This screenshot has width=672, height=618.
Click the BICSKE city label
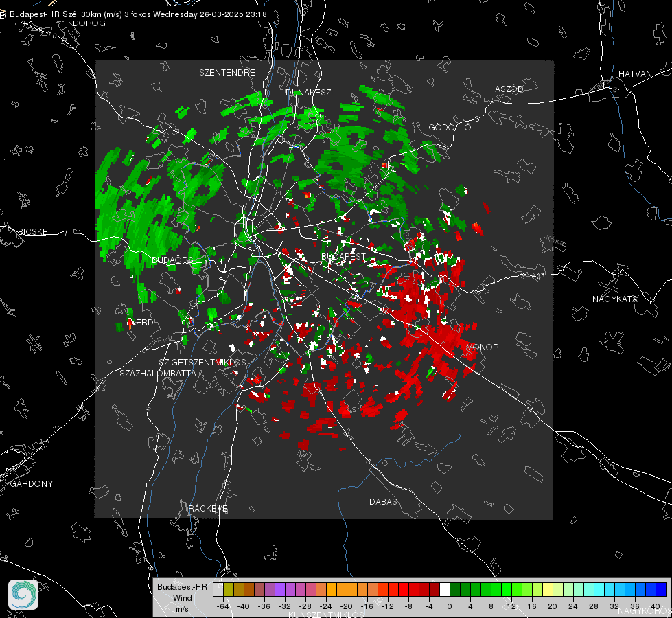click(32, 231)
